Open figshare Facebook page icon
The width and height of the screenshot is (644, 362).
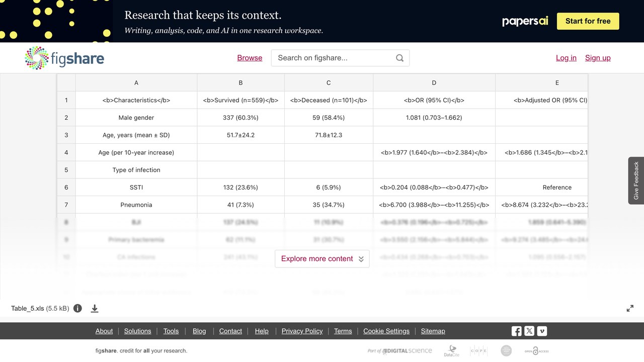point(517,331)
